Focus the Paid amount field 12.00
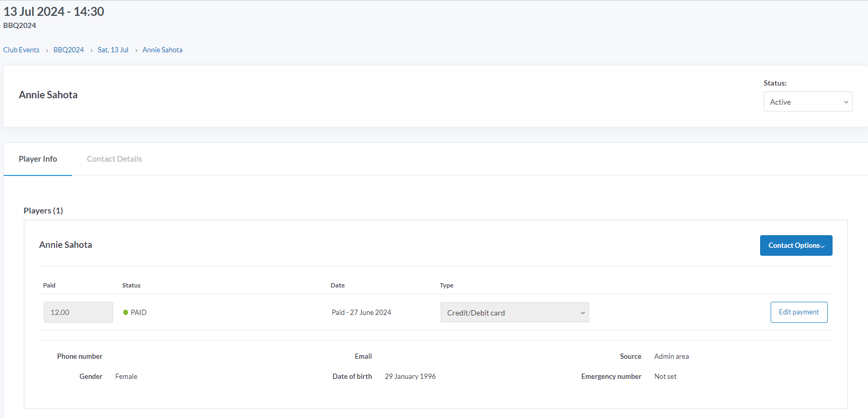 (x=78, y=312)
